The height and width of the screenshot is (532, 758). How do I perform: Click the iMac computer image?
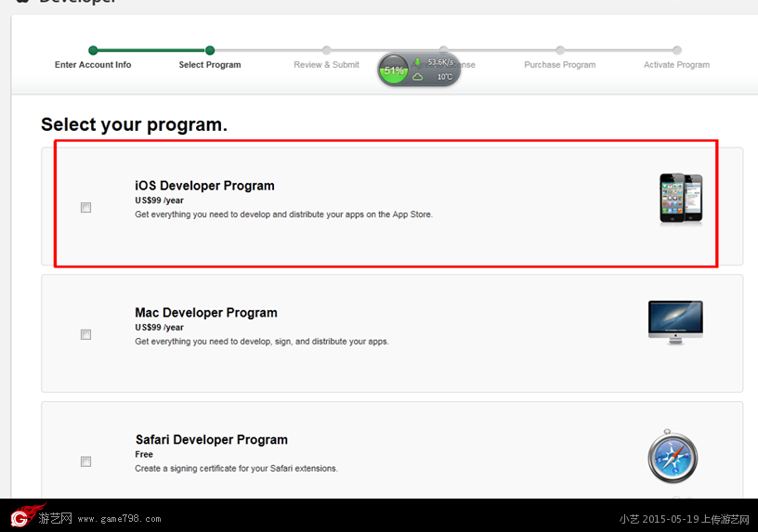point(675,322)
